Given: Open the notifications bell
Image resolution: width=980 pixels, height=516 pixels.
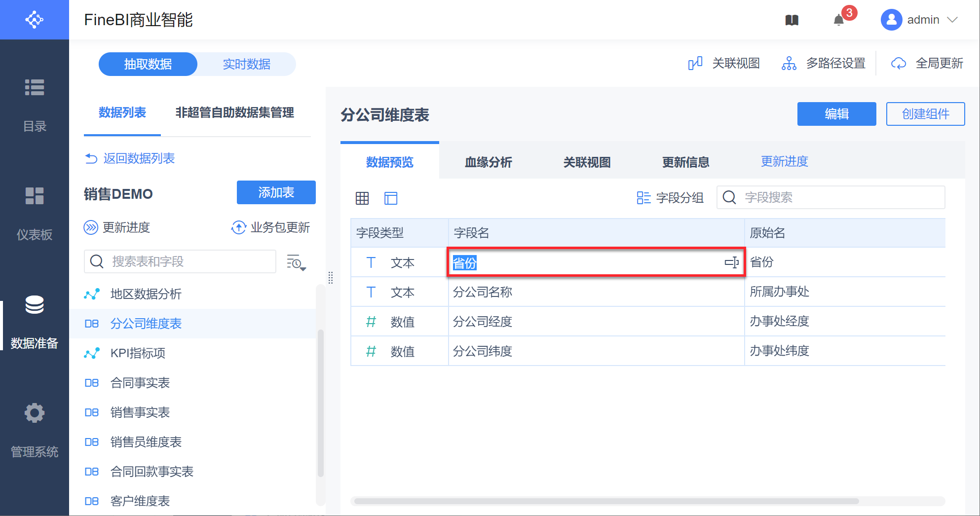Looking at the screenshot, I should 839,20.
